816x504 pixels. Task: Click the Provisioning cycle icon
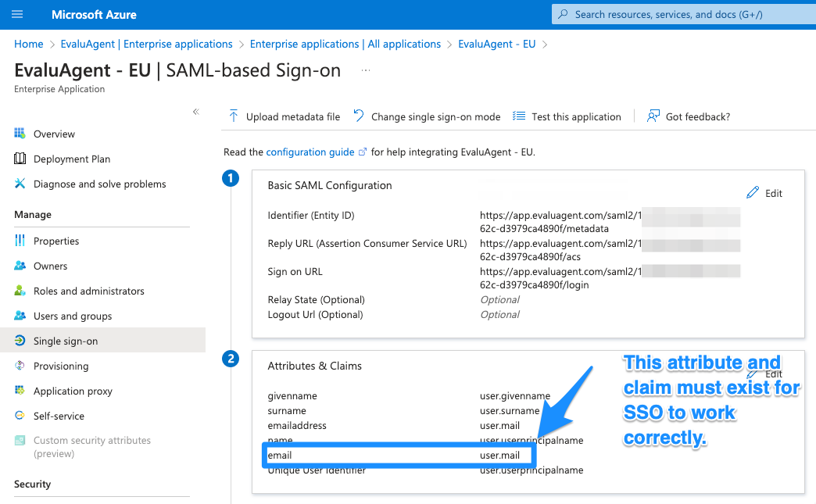(x=20, y=366)
